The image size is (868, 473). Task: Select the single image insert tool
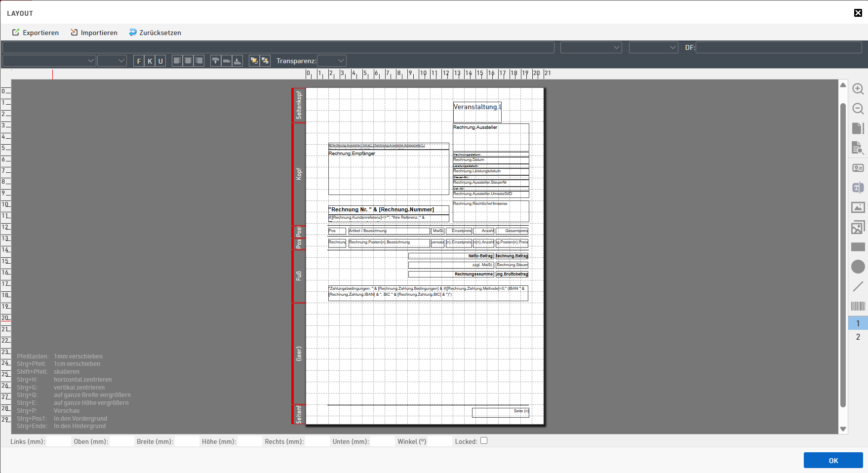(858, 207)
